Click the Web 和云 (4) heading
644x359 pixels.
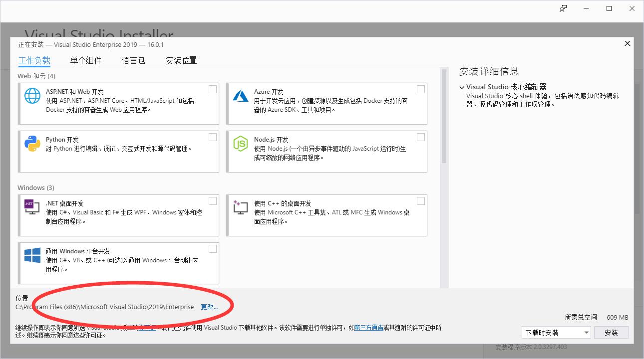[36, 76]
